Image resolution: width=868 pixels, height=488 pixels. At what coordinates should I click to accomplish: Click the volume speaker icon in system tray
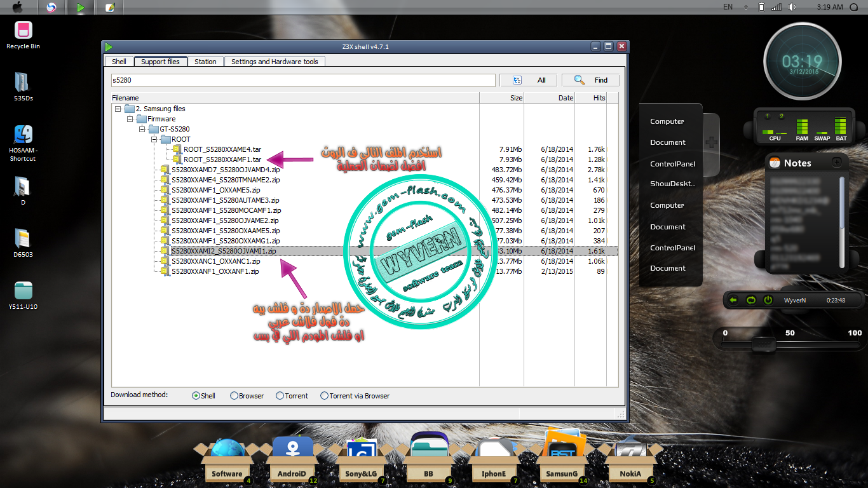coord(792,7)
